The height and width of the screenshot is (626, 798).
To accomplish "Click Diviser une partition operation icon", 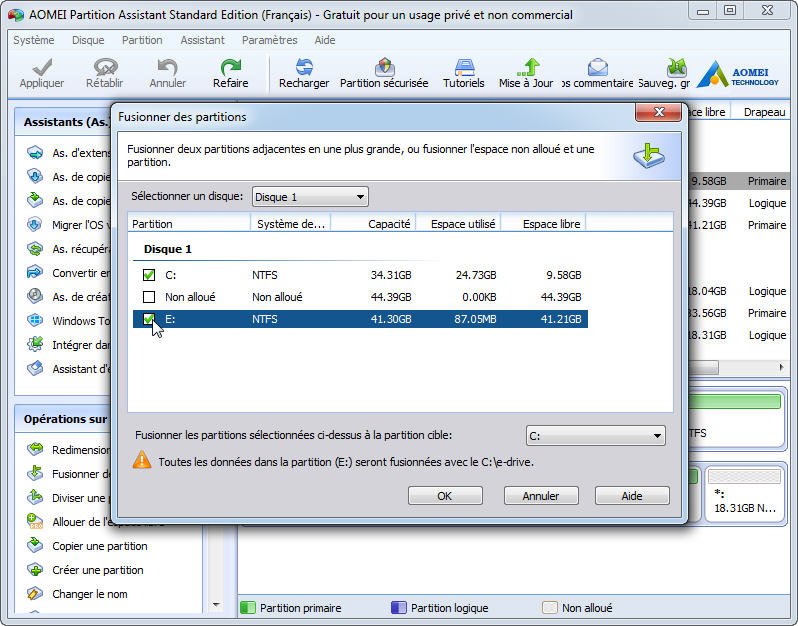I will [35, 497].
